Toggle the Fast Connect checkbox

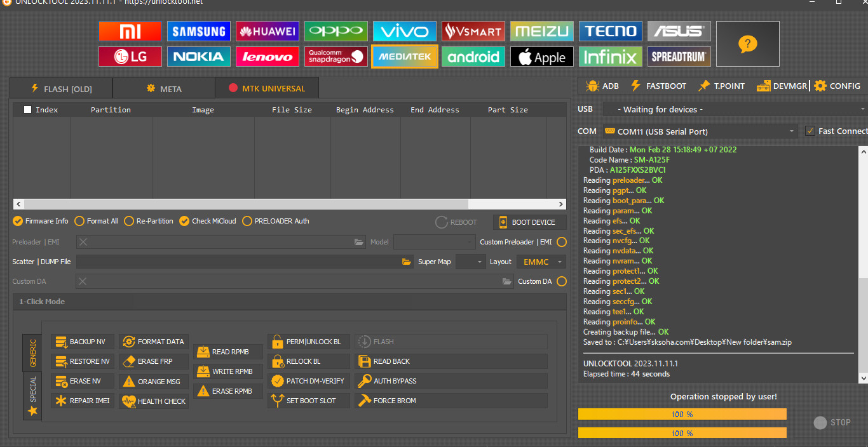pos(810,131)
